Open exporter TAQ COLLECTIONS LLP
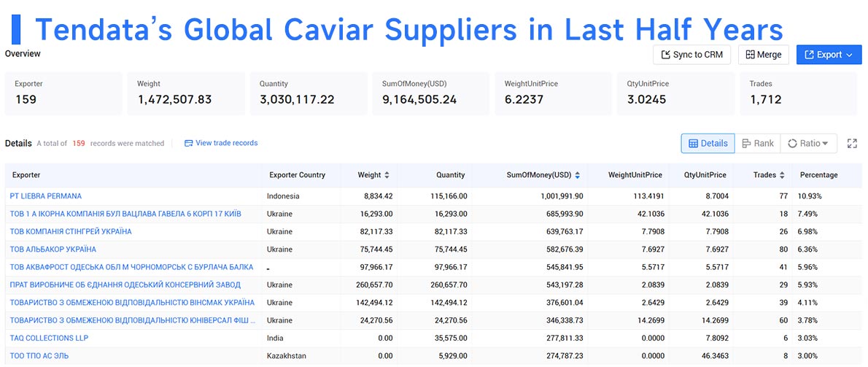The width and height of the screenshot is (868, 367). [x=50, y=338]
